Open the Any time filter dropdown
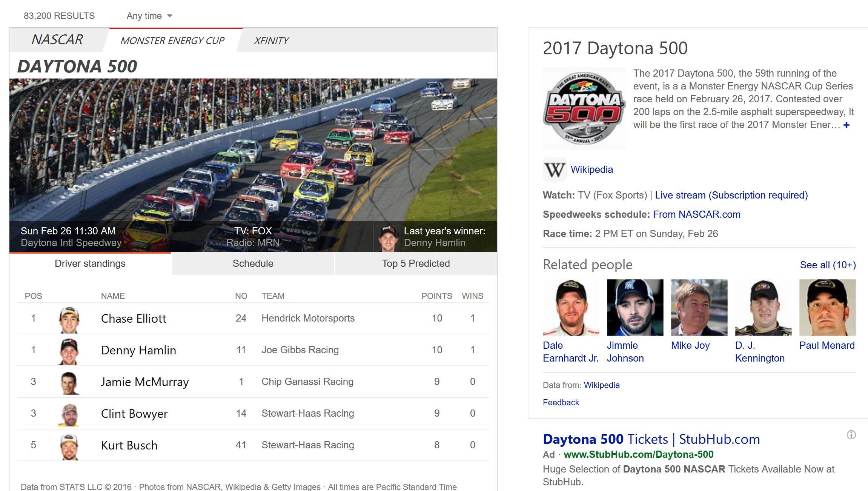This screenshot has width=868, height=491. 149,16
